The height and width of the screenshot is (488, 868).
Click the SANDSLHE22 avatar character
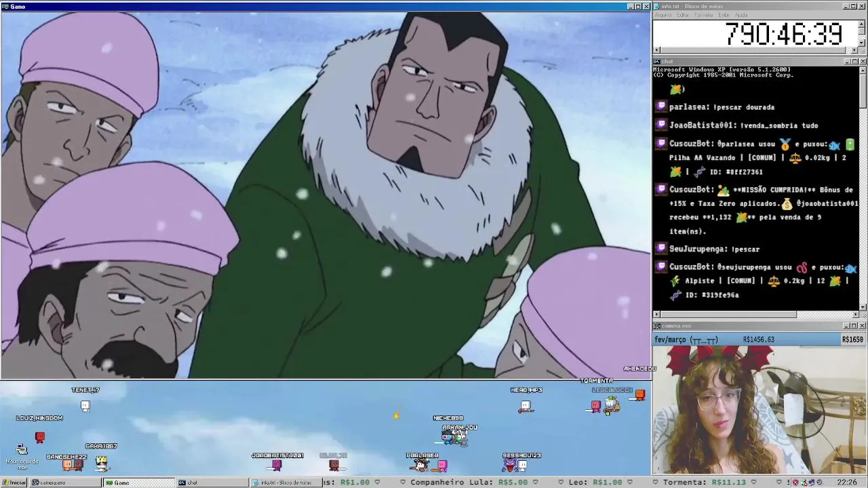coord(68,465)
